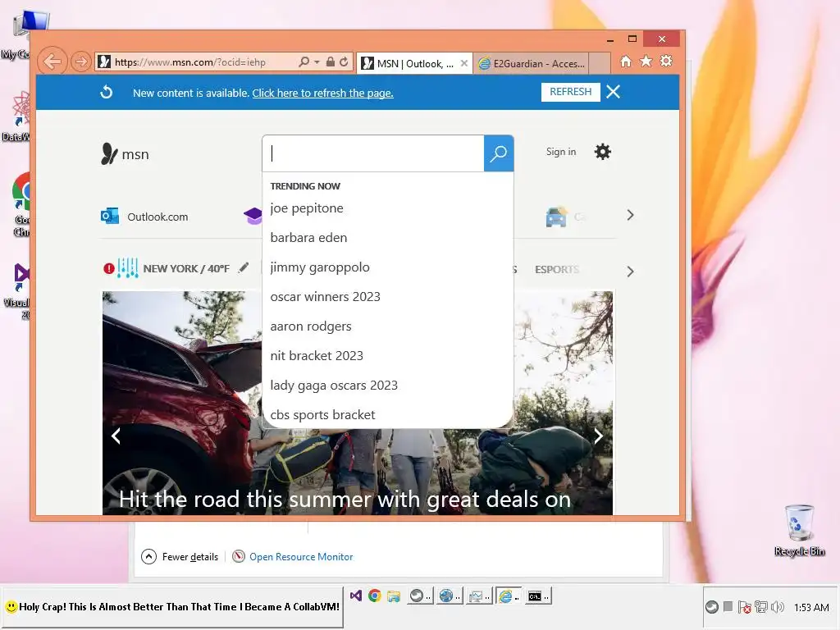Click the blue search magnifier button

(x=499, y=153)
